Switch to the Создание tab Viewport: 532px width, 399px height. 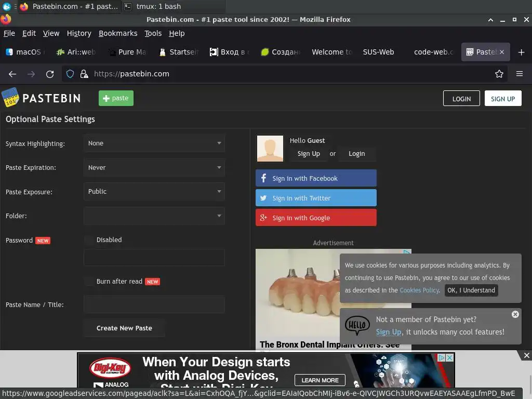click(282, 52)
